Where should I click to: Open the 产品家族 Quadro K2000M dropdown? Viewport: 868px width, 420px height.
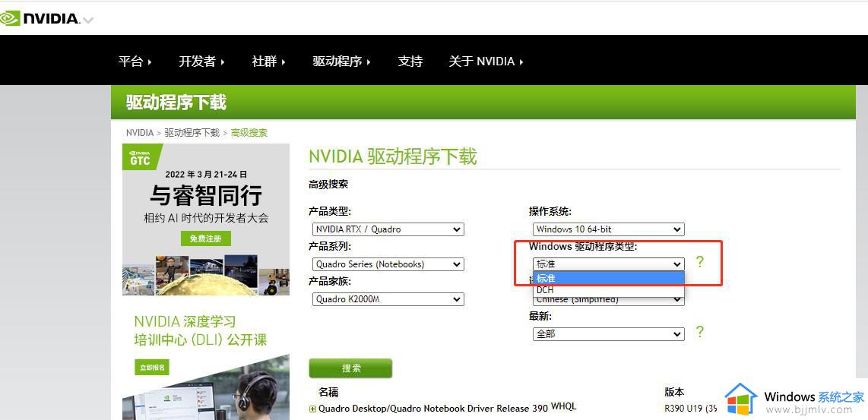click(388, 299)
